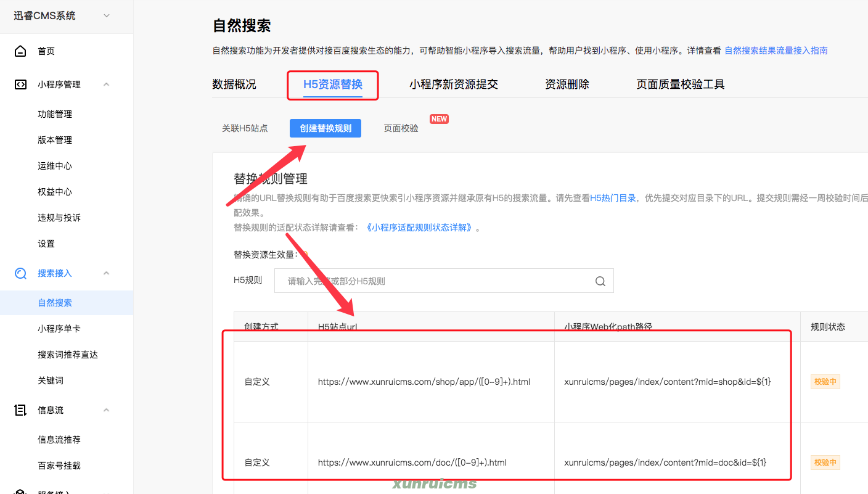This screenshot has width=868, height=494.
Task: Open the 《小程序适配规则状态详解》 link
Action: click(419, 228)
